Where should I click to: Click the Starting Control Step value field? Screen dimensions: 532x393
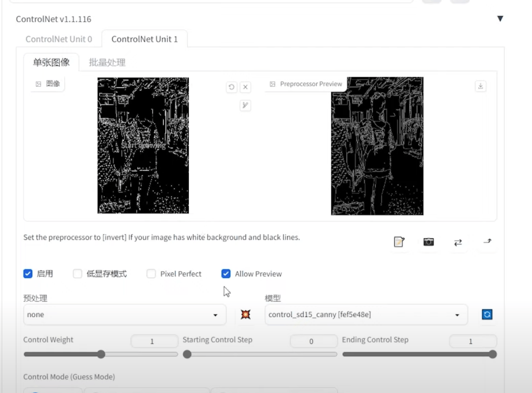[314, 341]
